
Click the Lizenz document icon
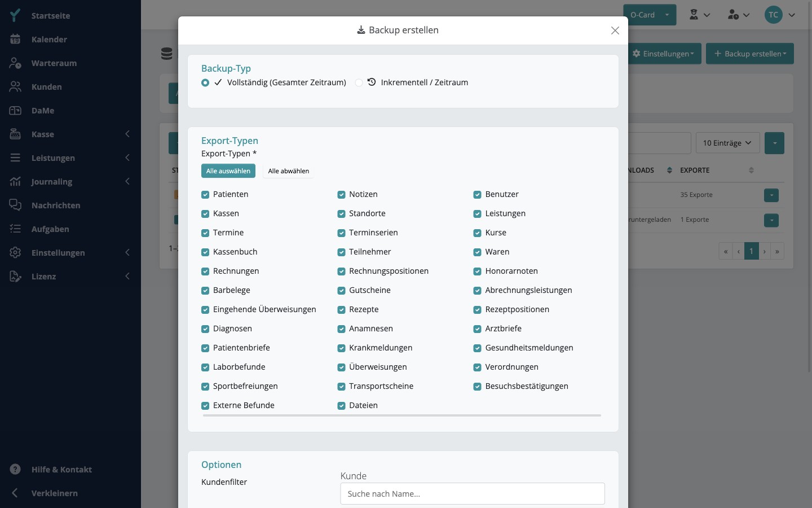[15, 277]
